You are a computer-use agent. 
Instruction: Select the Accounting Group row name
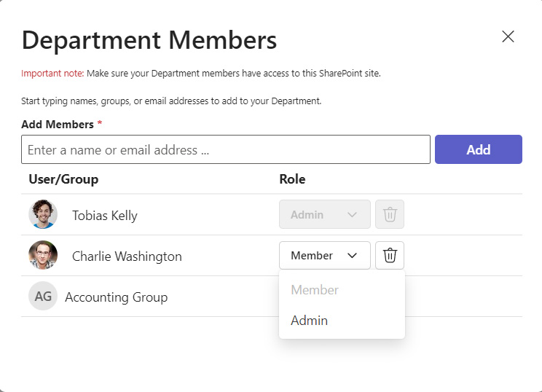(117, 297)
